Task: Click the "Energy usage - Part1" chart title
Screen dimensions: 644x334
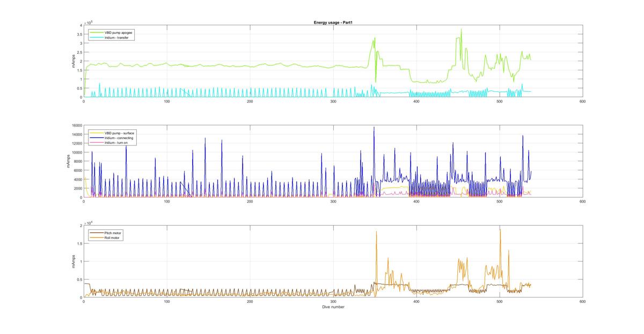Action: [x=332, y=23]
